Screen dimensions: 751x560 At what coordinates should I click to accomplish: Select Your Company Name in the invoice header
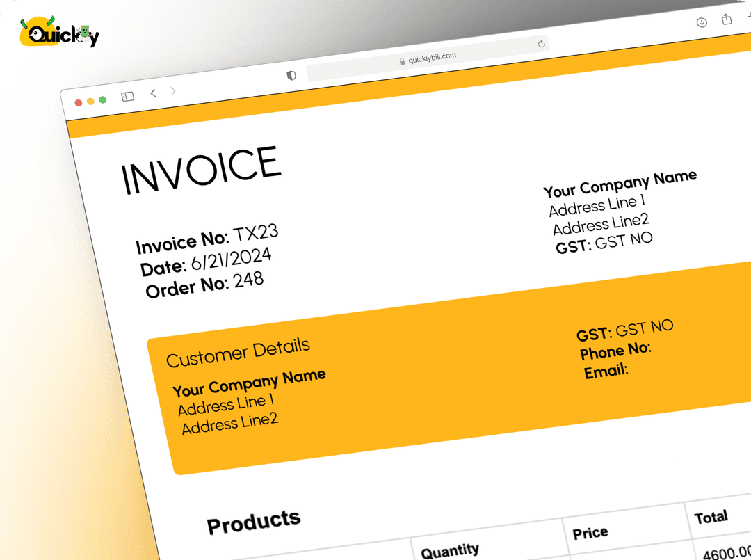pyautogui.click(x=620, y=184)
